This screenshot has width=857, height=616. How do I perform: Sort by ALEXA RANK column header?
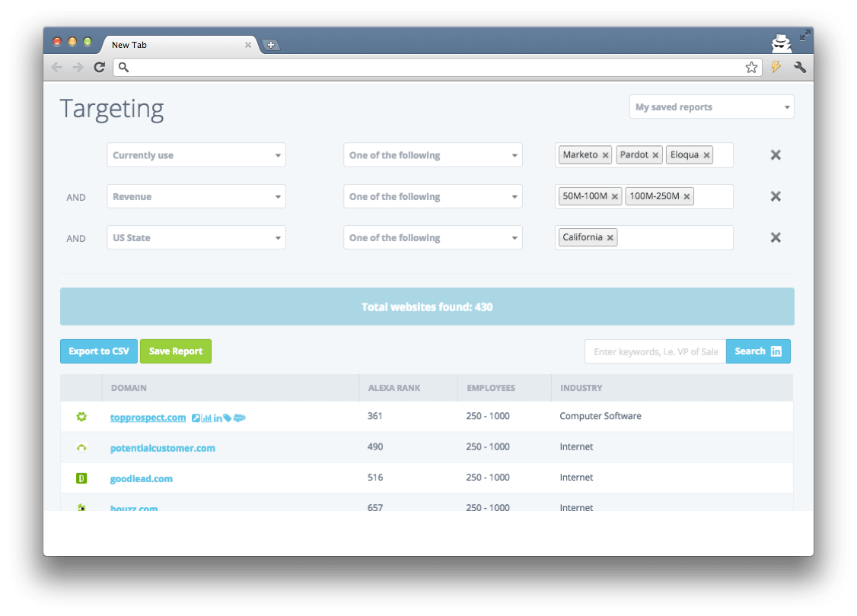point(394,388)
